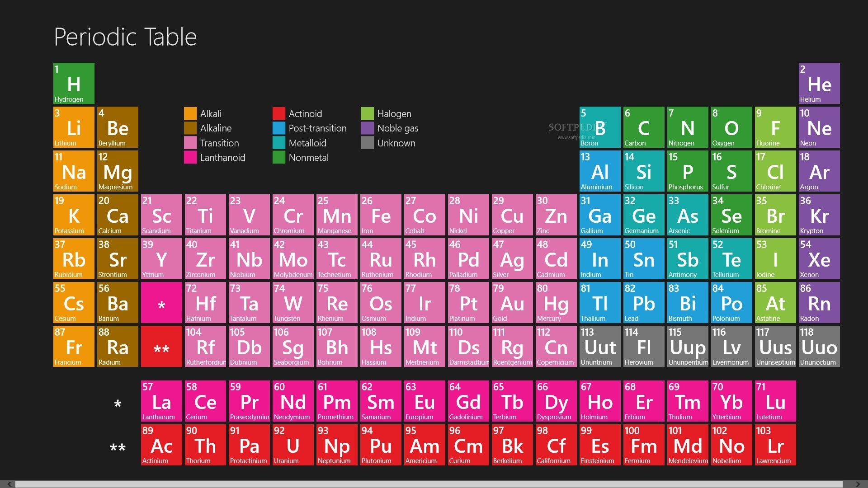Open the Radon tile
This screenshot has height=488, width=868.
[x=819, y=302]
